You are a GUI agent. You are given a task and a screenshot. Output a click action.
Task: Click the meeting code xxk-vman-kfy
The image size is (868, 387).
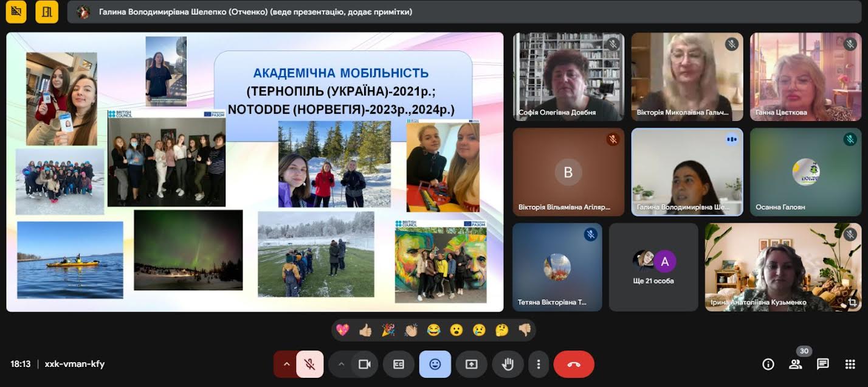click(x=75, y=364)
